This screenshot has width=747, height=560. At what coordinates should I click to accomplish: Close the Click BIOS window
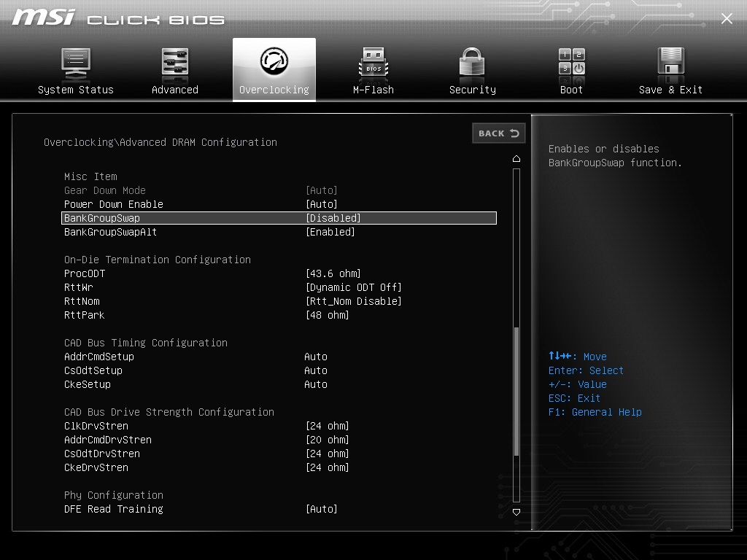click(727, 18)
